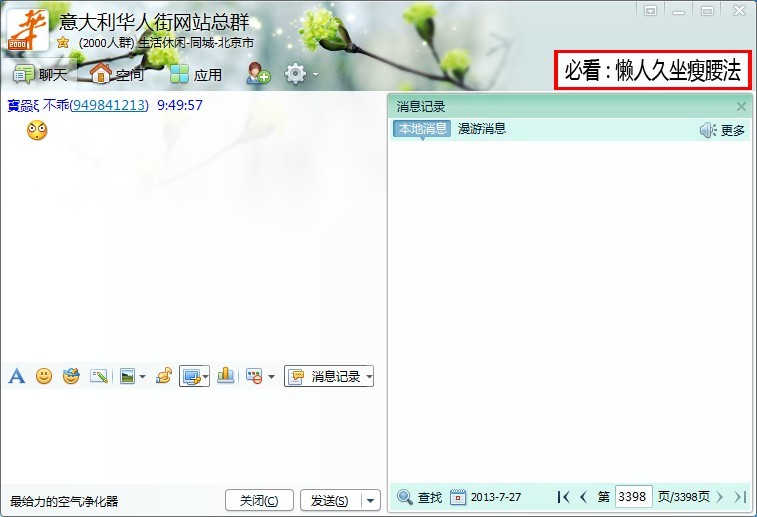This screenshot has height=517, width=757.
Task: Select the 漫游消息 tab
Action: tap(482, 128)
